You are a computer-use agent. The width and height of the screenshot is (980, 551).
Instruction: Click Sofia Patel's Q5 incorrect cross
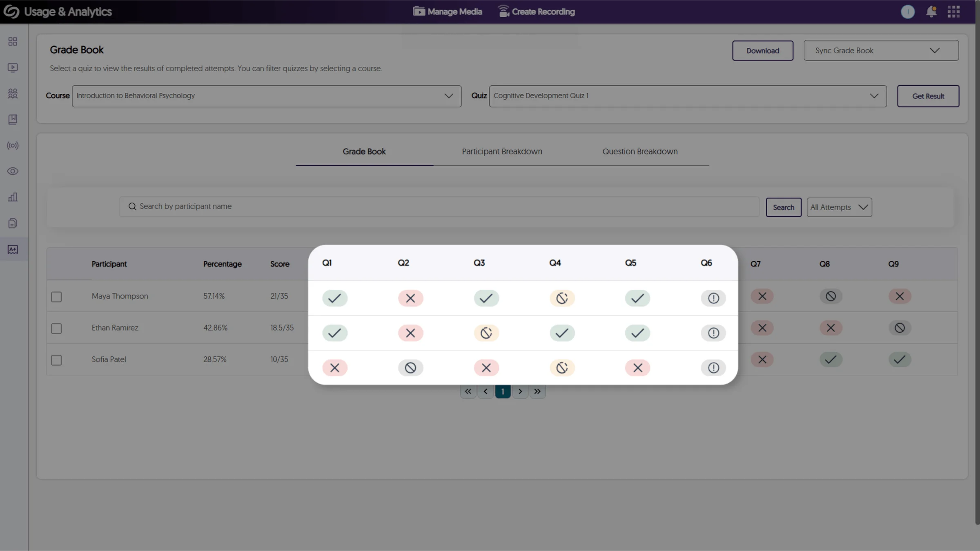pos(637,368)
